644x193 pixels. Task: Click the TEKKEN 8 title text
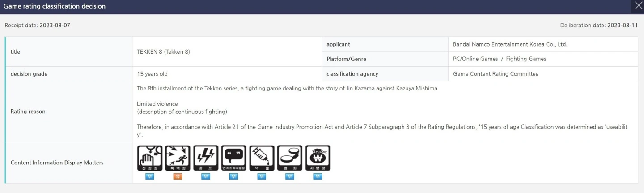click(x=163, y=52)
